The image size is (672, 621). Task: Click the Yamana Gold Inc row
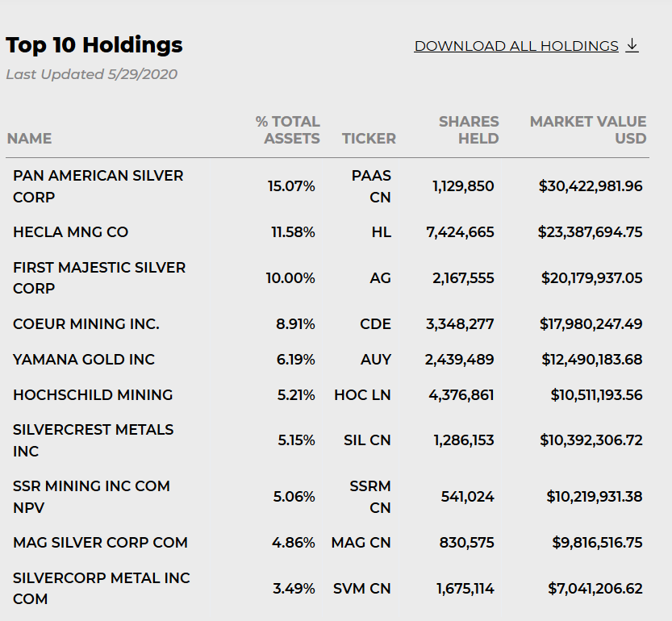(x=84, y=360)
